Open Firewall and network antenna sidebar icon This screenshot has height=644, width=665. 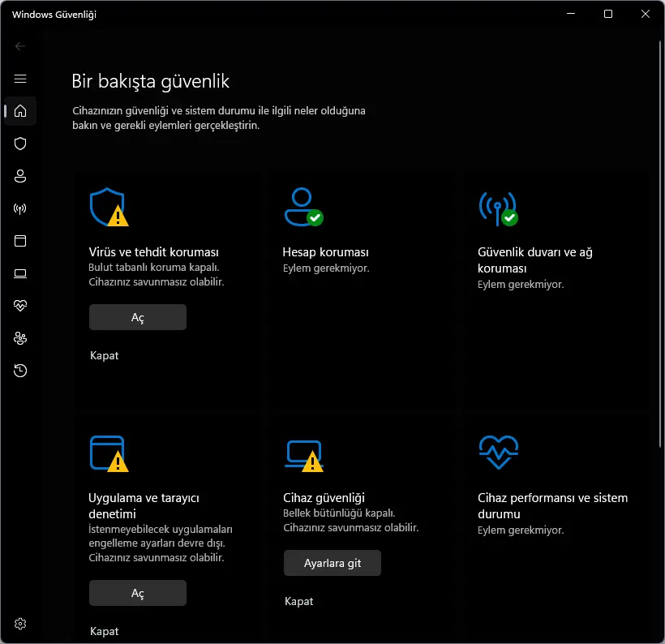tap(20, 208)
